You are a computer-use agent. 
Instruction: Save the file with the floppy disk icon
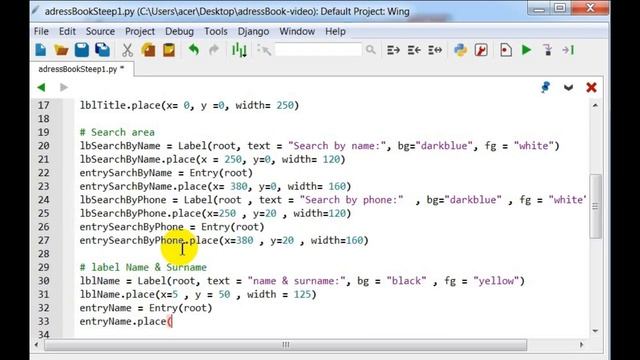pyautogui.click(x=82, y=50)
